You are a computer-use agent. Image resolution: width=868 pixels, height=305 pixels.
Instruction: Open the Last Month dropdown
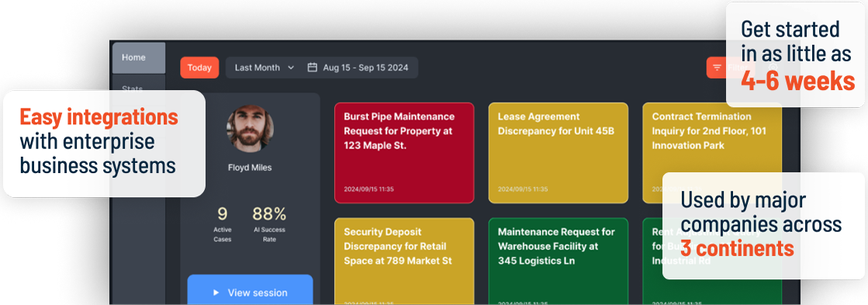coord(265,68)
